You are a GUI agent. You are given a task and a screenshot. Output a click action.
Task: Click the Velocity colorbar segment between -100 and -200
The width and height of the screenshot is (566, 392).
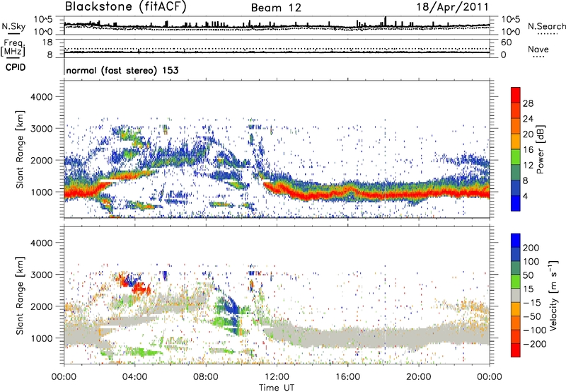pos(516,336)
